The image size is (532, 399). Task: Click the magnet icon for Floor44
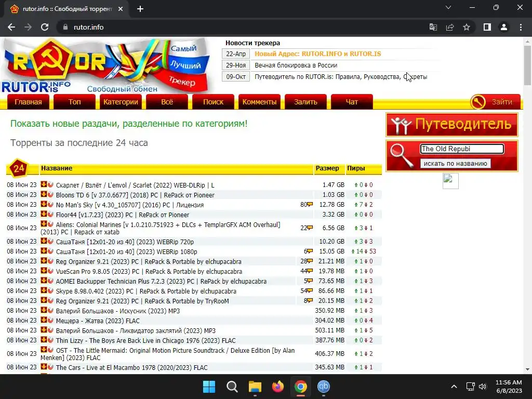pos(50,215)
